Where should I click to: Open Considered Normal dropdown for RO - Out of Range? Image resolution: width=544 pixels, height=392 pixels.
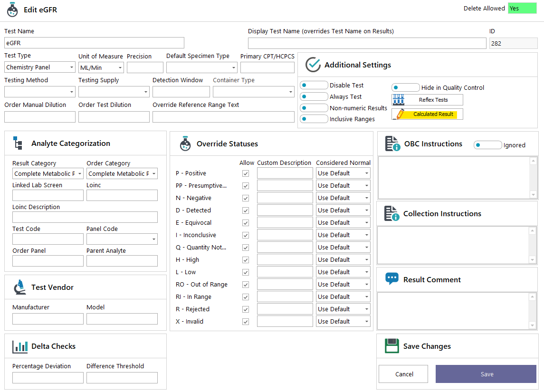click(x=343, y=285)
